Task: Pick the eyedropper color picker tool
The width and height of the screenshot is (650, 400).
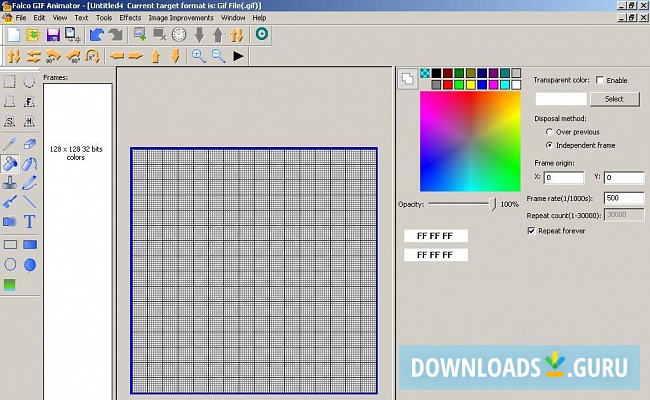Action: [10, 144]
